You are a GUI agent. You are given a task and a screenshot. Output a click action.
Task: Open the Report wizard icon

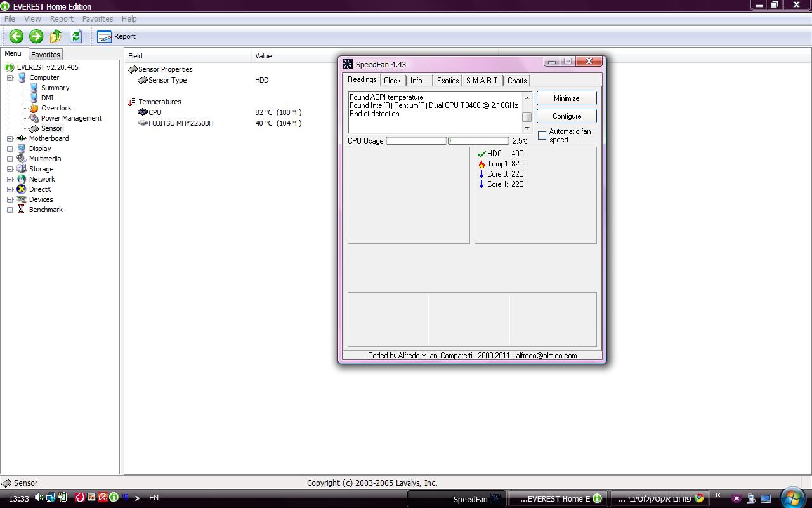click(x=105, y=36)
